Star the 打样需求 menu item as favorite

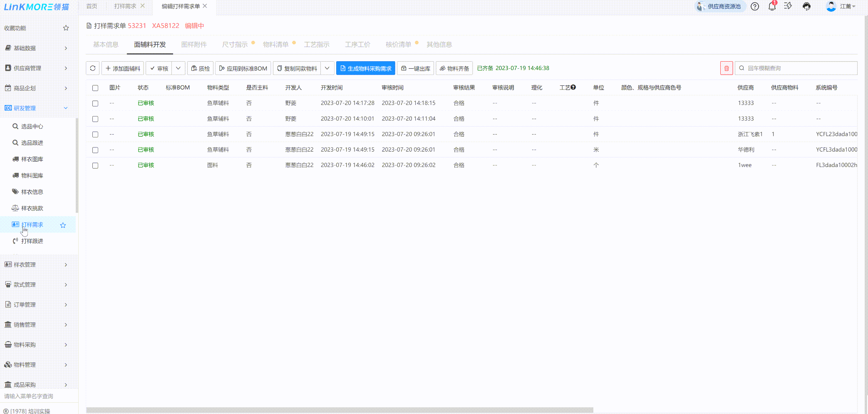point(63,225)
